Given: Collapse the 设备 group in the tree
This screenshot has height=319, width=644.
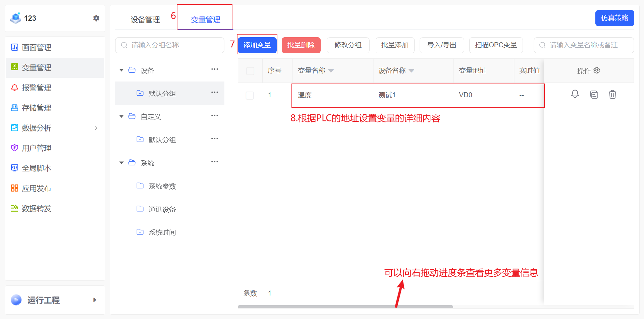Looking at the screenshot, I should click(121, 70).
